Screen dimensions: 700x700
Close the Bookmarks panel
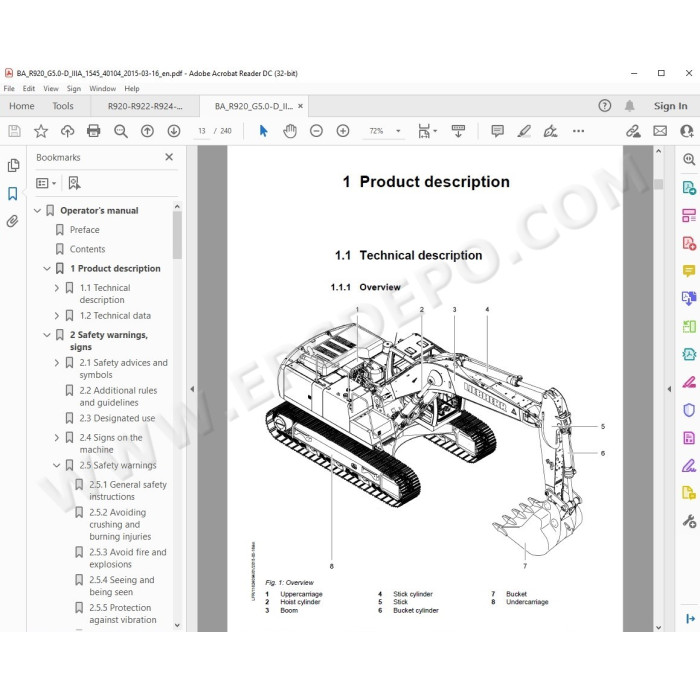[169, 157]
